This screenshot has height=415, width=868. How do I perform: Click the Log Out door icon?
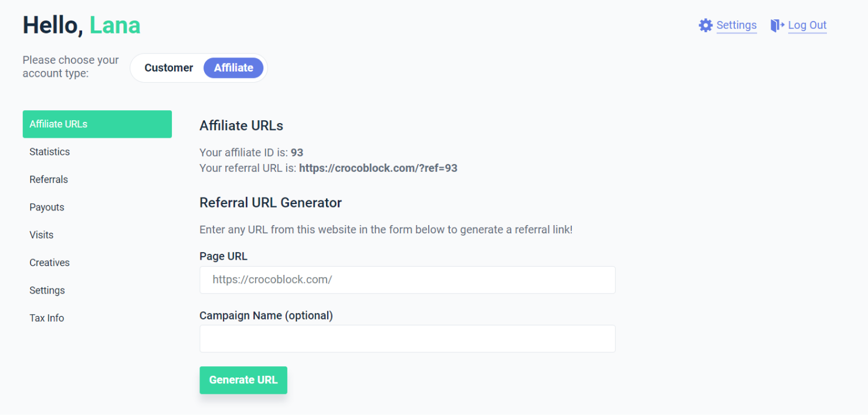tap(777, 25)
